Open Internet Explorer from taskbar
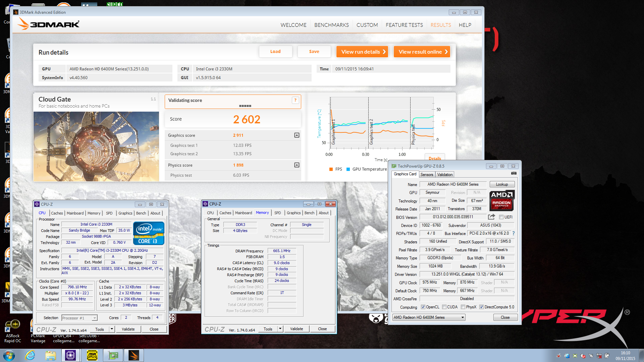 pyautogui.click(x=30, y=355)
